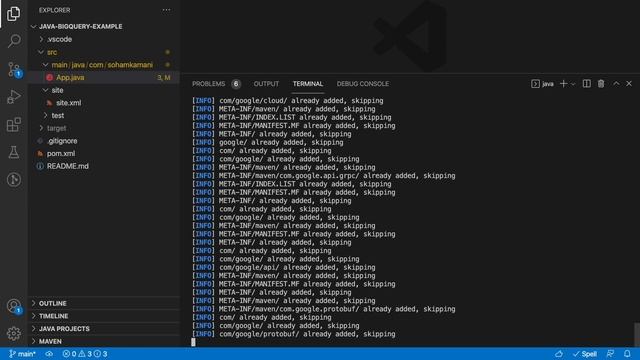
Task: Collapse the src folder
Action: [x=104, y=52]
